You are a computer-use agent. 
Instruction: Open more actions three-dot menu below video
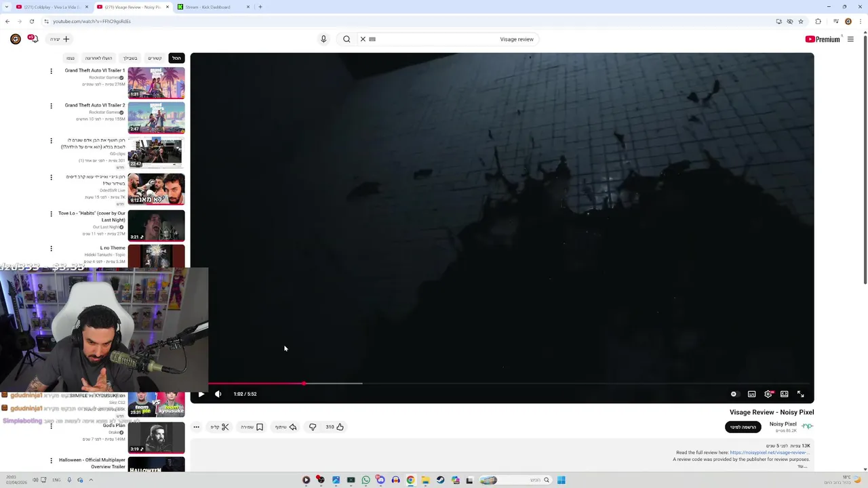pos(196,427)
